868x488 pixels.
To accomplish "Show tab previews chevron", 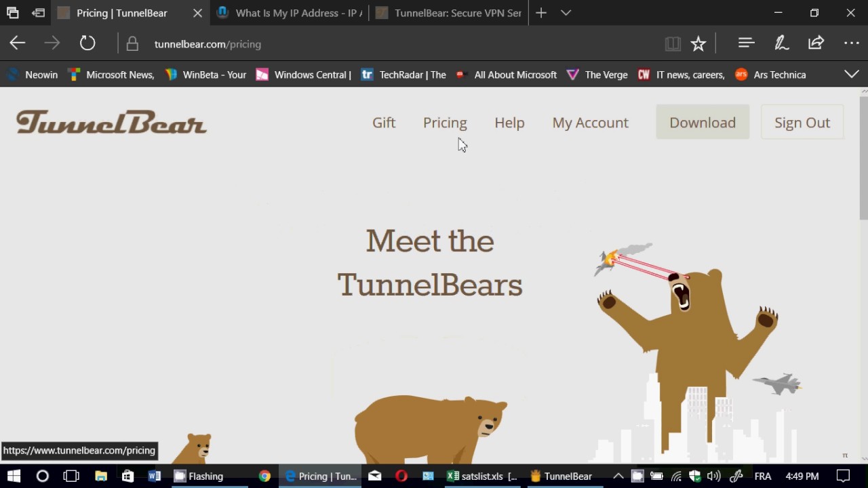I will tap(566, 13).
